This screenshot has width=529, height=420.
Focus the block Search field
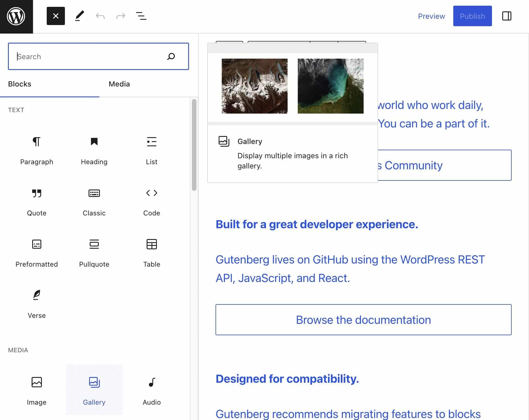91,56
